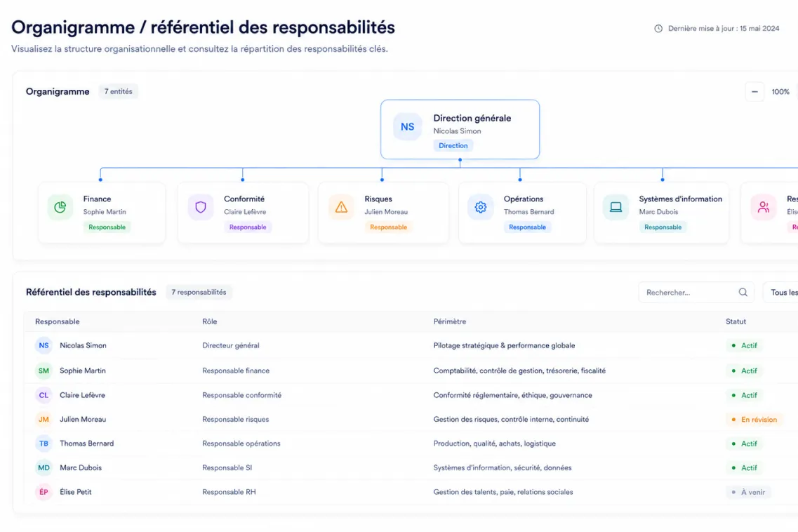Viewport: 798px width, 532px height.
Task: Click the search magnifier icon
Action: pos(743,292)
